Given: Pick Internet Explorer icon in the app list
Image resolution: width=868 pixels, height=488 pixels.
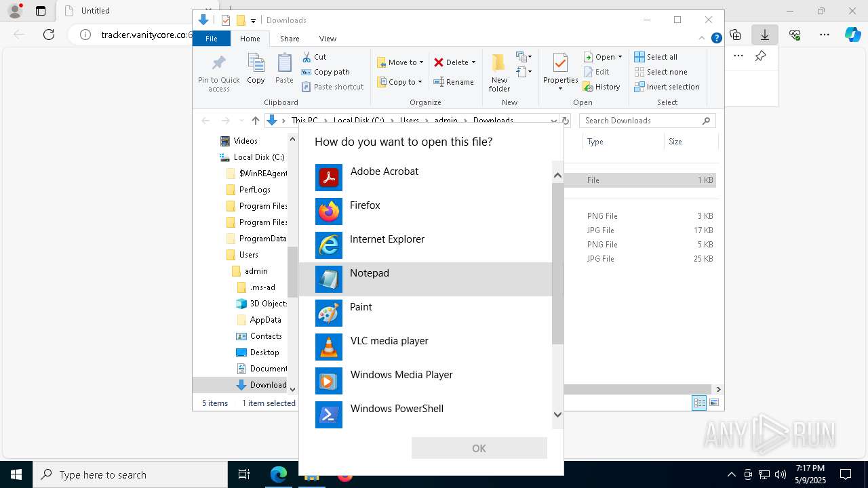Looking at the screenshot, I should pos(329,245).
